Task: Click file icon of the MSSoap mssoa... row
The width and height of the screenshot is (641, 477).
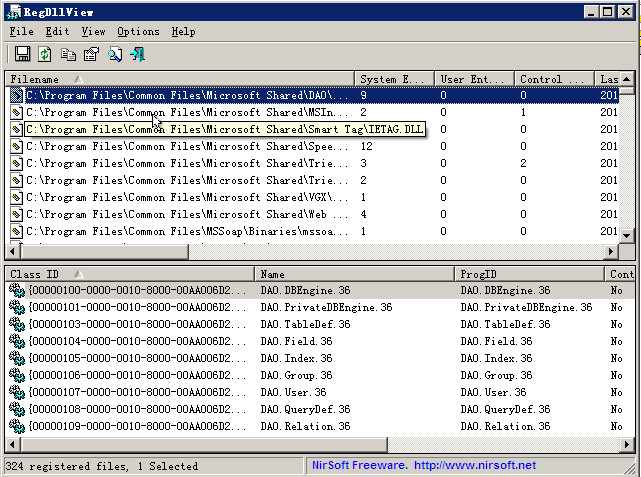Action: tap(16, 231)
